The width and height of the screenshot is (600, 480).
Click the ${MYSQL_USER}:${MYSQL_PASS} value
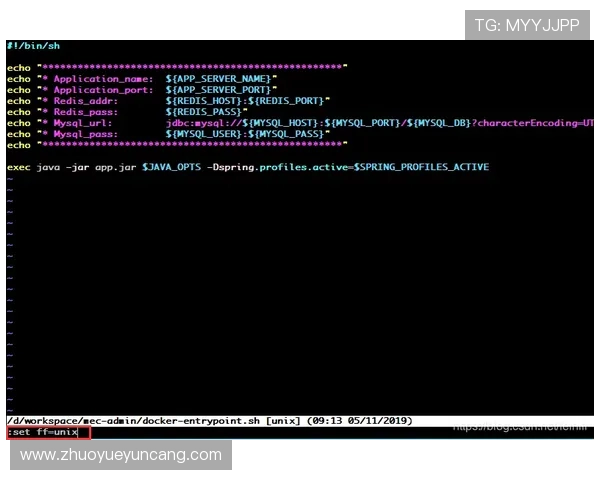[x=247, y=133]
